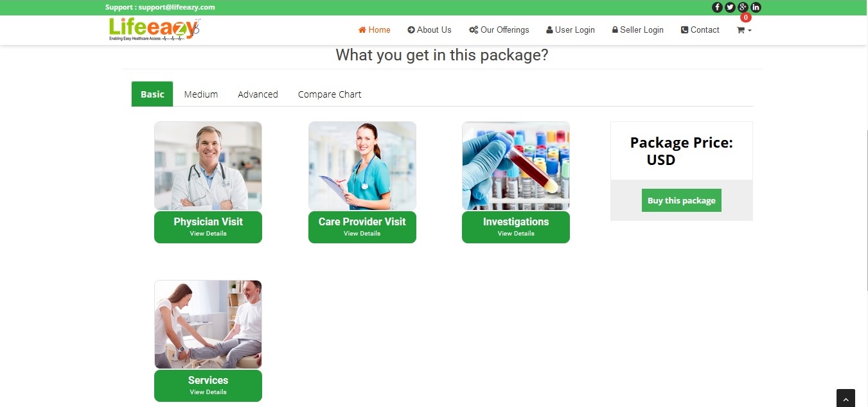Screen dimensions: 868x407
Task: Open the Seller Login link
Action: point(637,30)
